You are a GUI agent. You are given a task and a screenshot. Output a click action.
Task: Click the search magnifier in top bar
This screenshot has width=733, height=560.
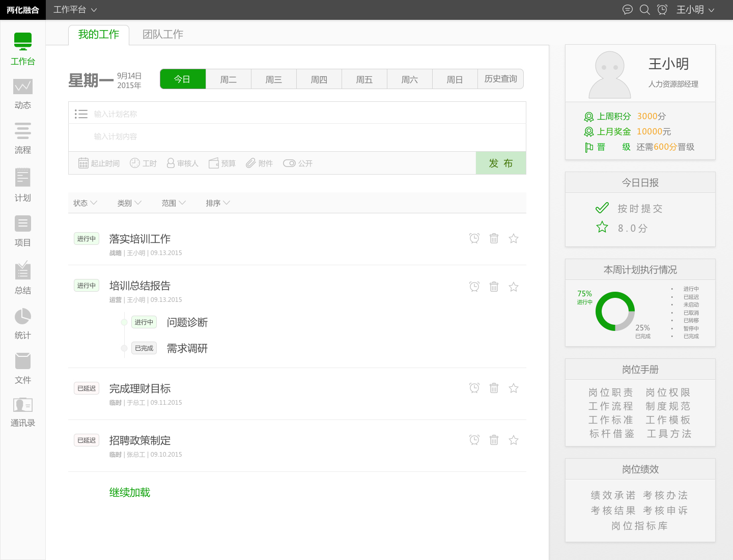[x=644, y=10]
